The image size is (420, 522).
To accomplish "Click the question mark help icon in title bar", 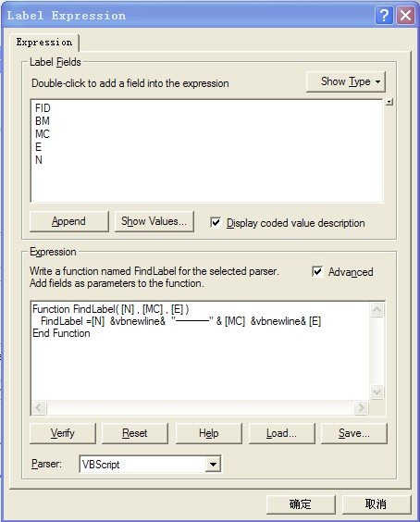I will 384,16.
